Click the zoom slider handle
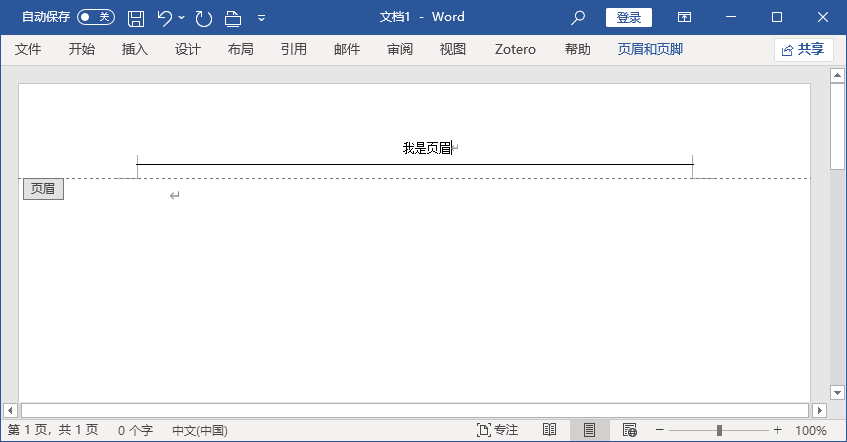The image size is (847, 442). [719, 430]
